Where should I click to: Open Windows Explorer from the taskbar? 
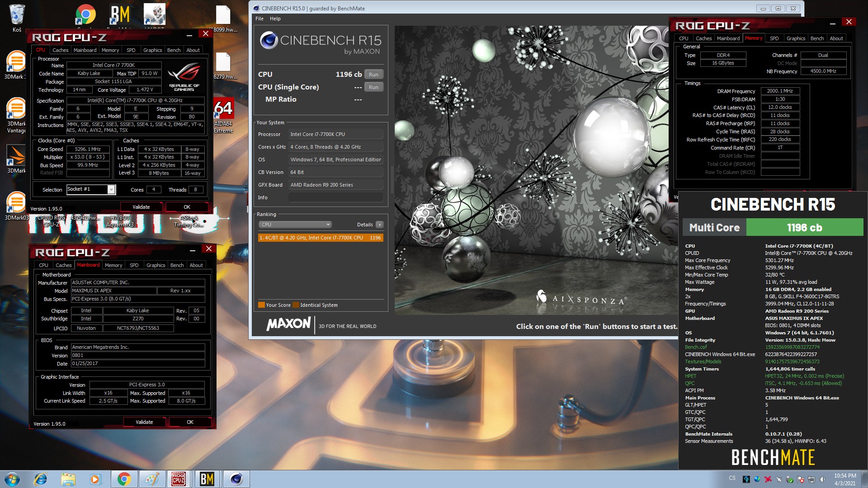[68, 479]
